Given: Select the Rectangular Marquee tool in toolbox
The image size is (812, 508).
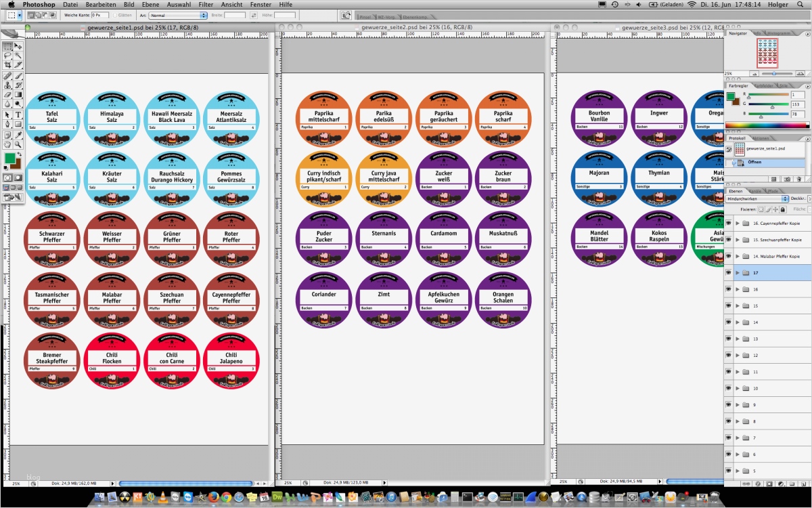Looking at the screenshot, I should (7, 46).
